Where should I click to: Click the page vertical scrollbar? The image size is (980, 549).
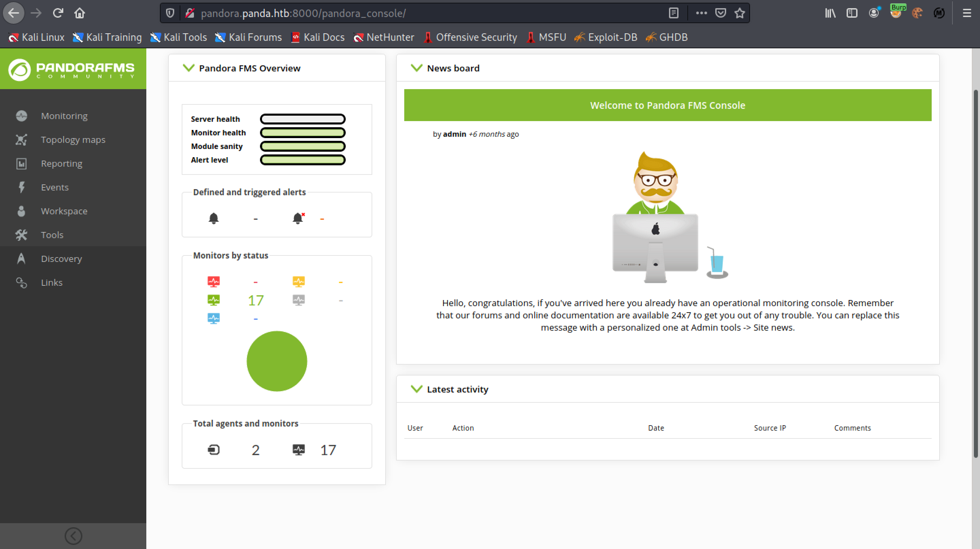(976, 274)
